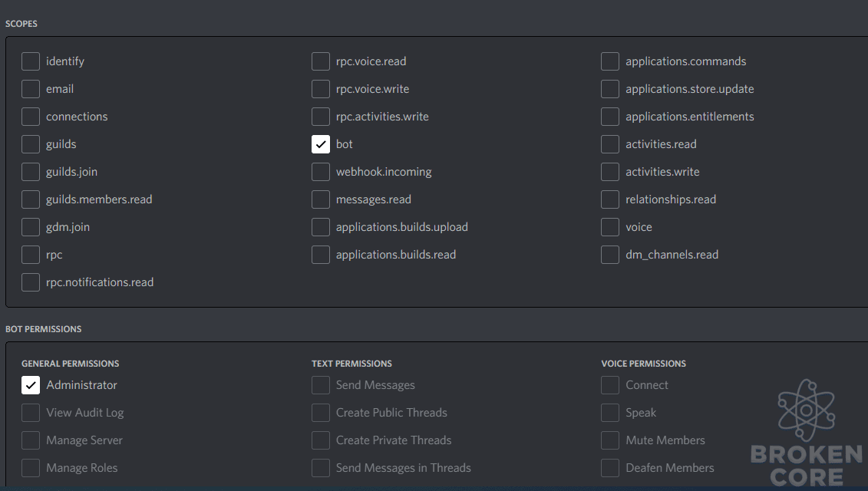Uncheck the bot scope checkbox

tap(321, 144)
